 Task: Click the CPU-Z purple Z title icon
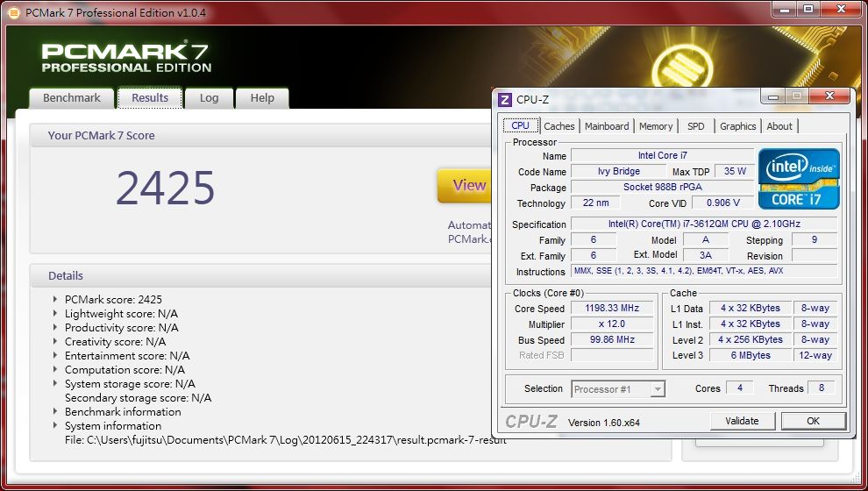click(504, 100)
